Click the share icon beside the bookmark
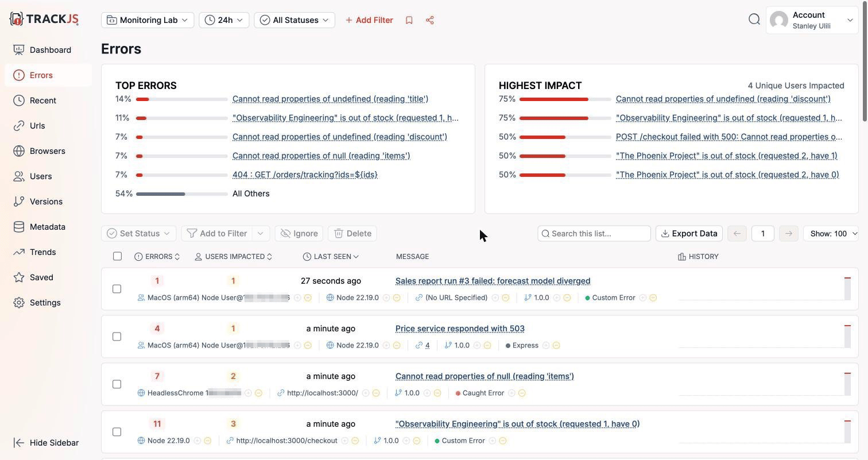Screen dimensions: 868x460 (x=430, y=20)
